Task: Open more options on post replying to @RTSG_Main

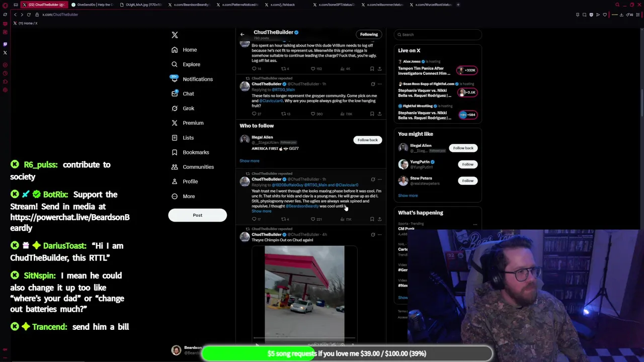Action: click(379, 84)
